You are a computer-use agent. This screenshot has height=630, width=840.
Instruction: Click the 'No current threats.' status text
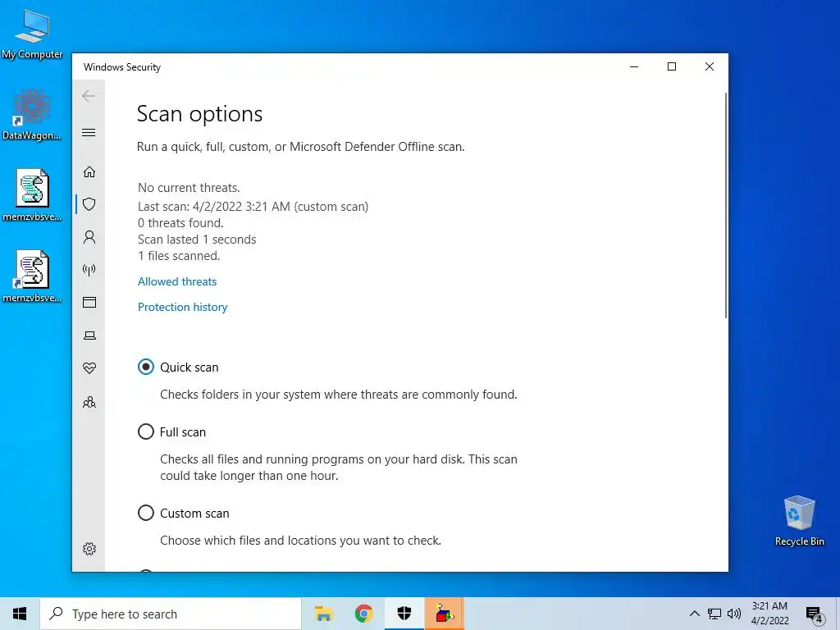click(189, 188)
